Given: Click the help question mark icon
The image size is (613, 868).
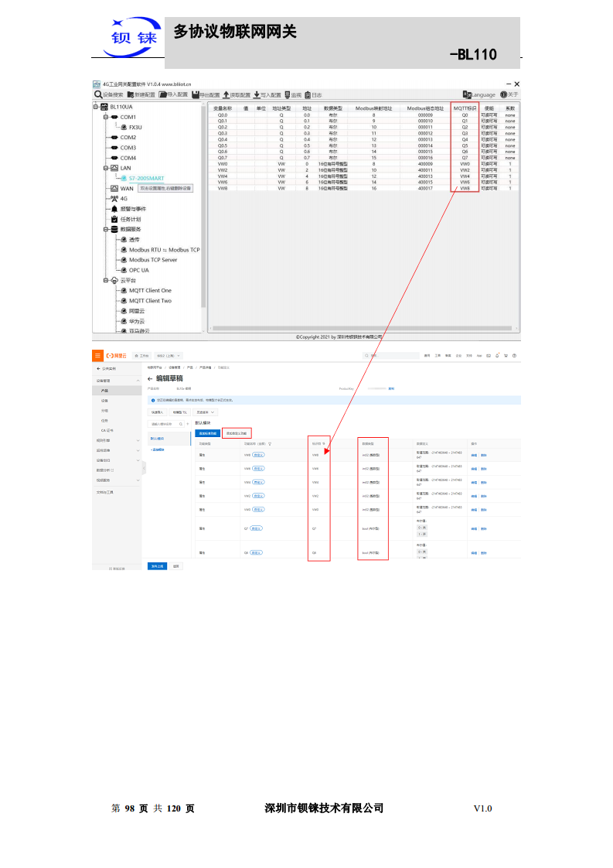Looking at the screenshot, I should (x=514, y=355).
